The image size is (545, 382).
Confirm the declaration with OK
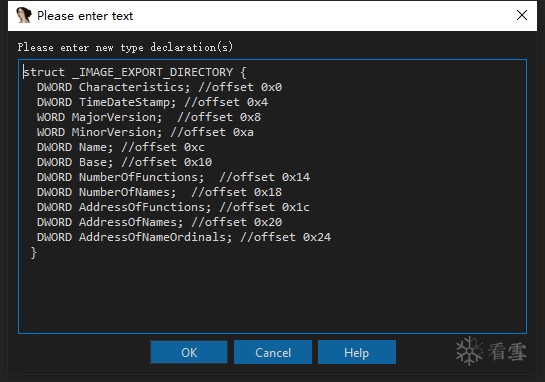(189, 352)
